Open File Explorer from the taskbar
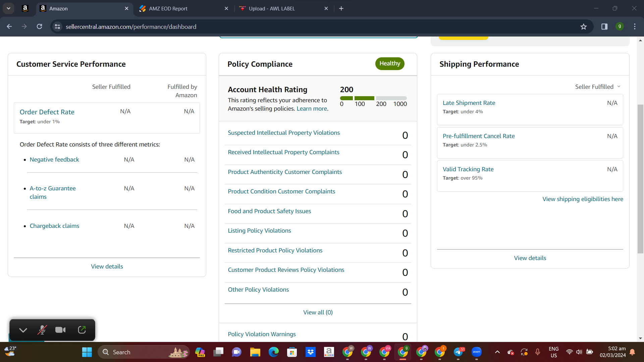The height and width of the screenshot is (362, 644). click(255, 352)
